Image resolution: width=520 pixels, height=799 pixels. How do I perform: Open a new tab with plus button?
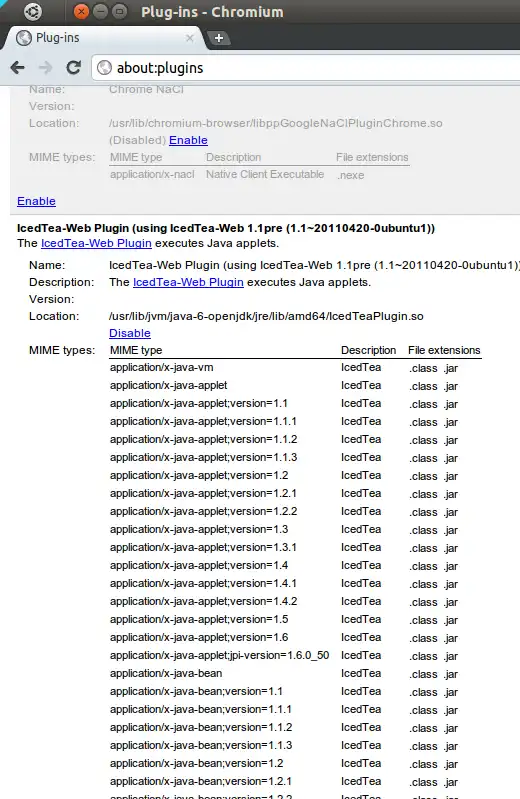point(219,38)
